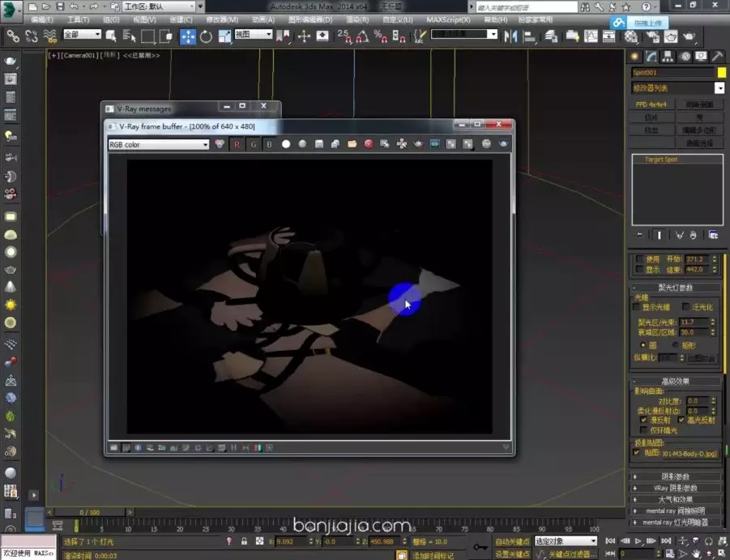This screenshot has width=730, height=560.
Task: Select the 矩形 rectangle radio button
Action: pos(675,345)
